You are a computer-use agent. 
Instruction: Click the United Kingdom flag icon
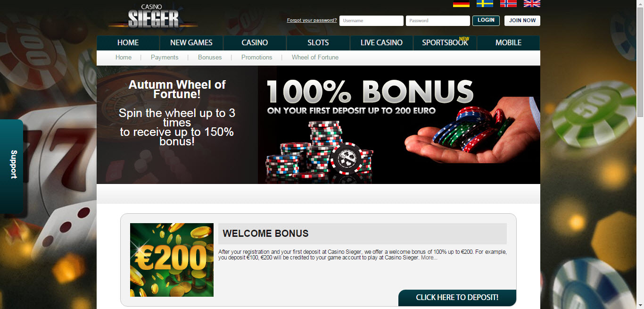coord(532,3)
